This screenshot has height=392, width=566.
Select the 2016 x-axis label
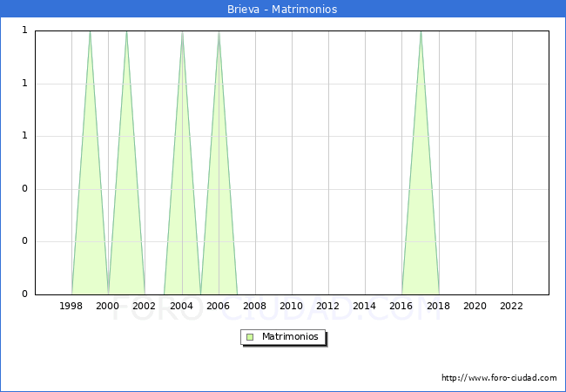[x=401, y=306]
